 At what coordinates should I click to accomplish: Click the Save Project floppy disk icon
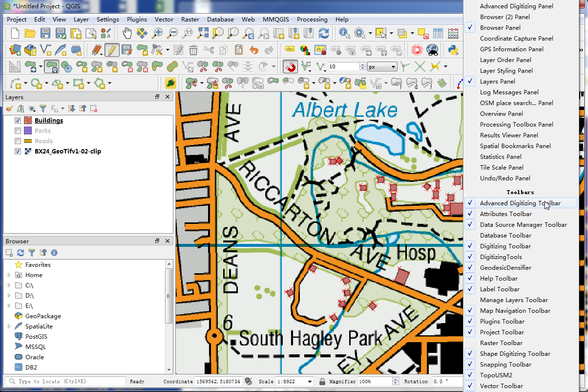[45, 33]
